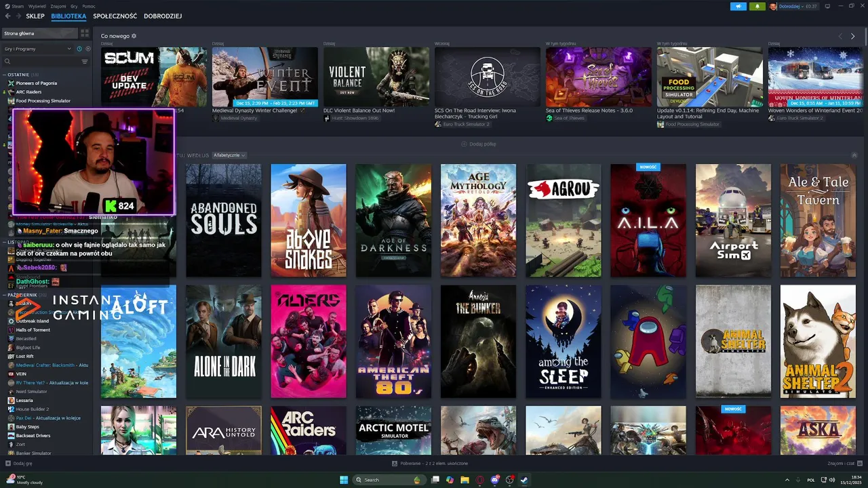The image size is (868, 488).
Task: Open the Znajomi menu
Action: click(58, 6)
